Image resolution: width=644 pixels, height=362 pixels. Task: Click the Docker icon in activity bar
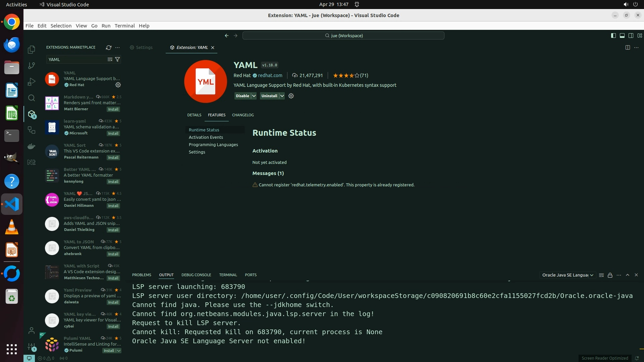click(32, 146)
